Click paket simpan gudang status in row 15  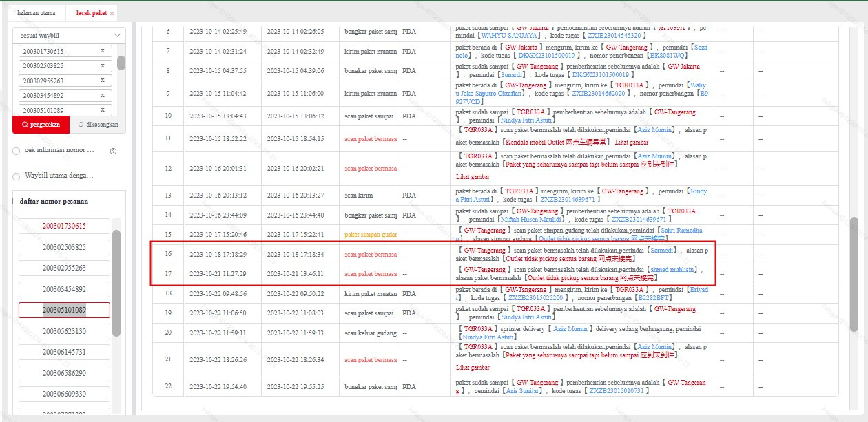(371, 235)
